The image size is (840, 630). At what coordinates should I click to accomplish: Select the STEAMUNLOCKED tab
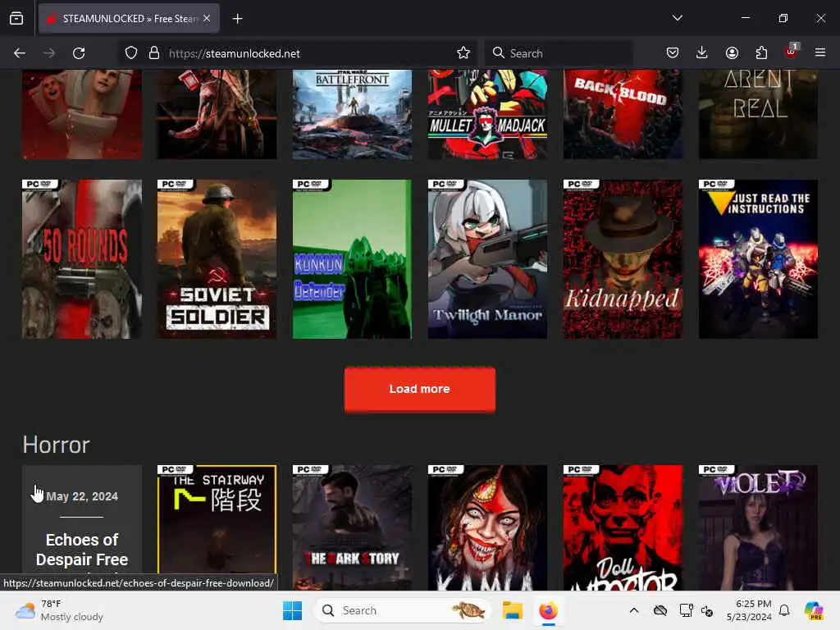pyautogui.click(x=129, y=19)
